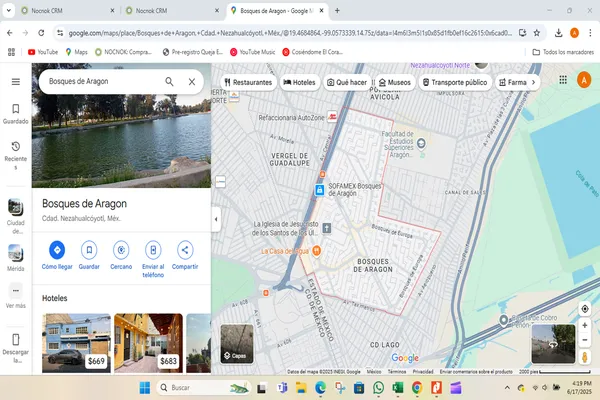Clear the Bosques de Aragon search
Screen dimensions: 600x400
[192, 82]
